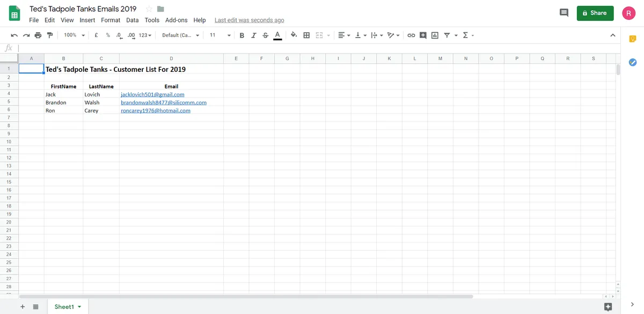Add a new sheet
644x314 pixels.
pyautogui.click(x=23, y=306)
